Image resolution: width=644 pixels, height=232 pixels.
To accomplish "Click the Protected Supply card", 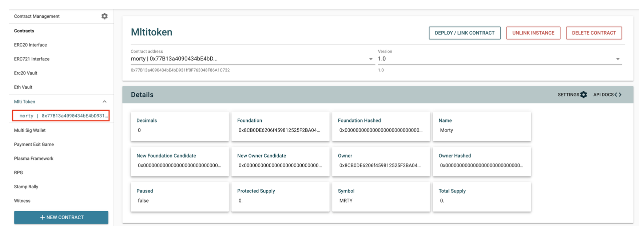I will point(281,197).
